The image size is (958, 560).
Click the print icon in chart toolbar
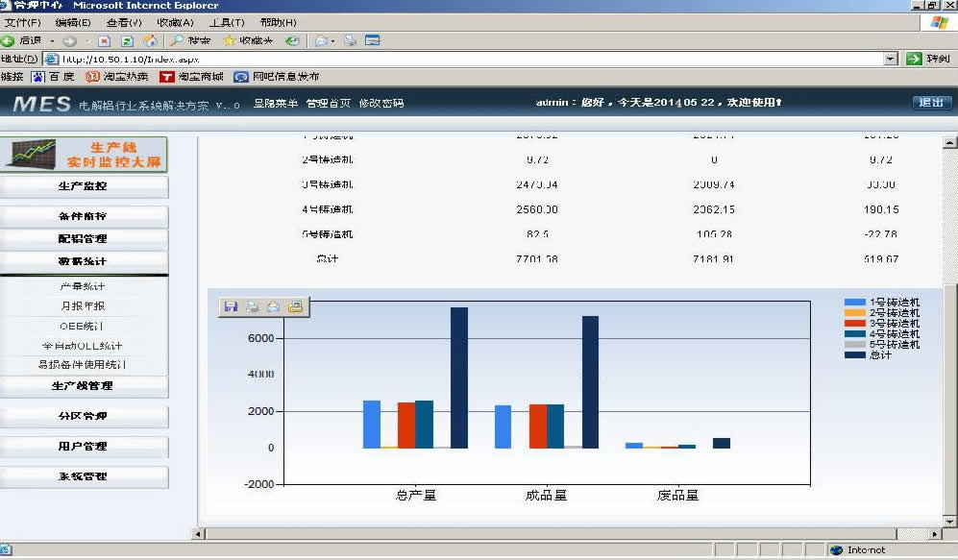[252, 306]
